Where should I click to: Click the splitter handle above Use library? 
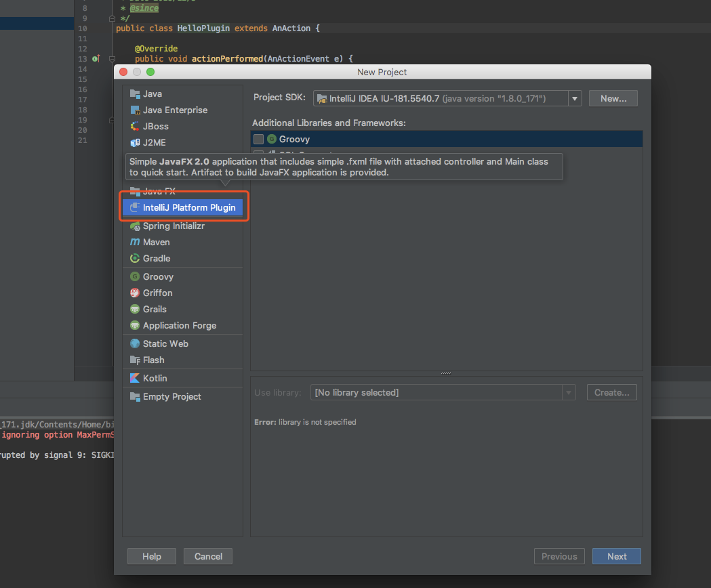point(446,373)
